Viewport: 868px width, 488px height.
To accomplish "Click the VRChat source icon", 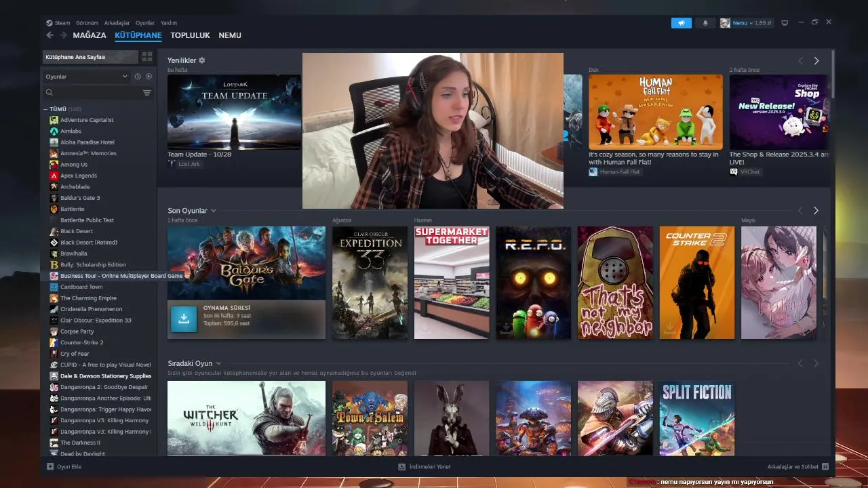I will [734, 171].
